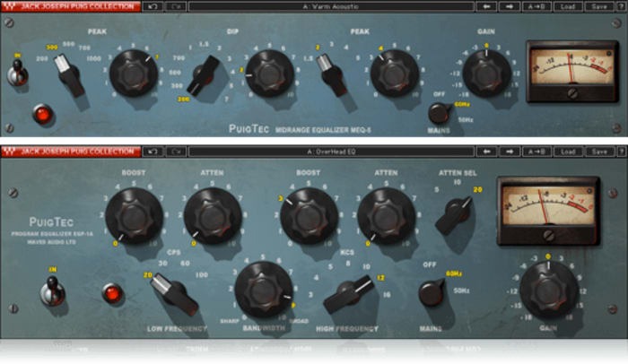Toggle the MEQ-5 IN bypass switch

click(17, 74)
